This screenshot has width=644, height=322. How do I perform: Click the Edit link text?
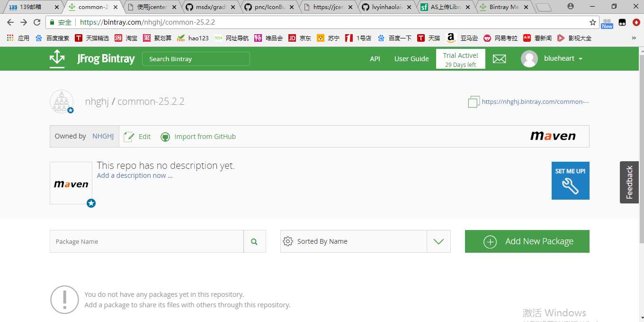click(x=144, y=137)
